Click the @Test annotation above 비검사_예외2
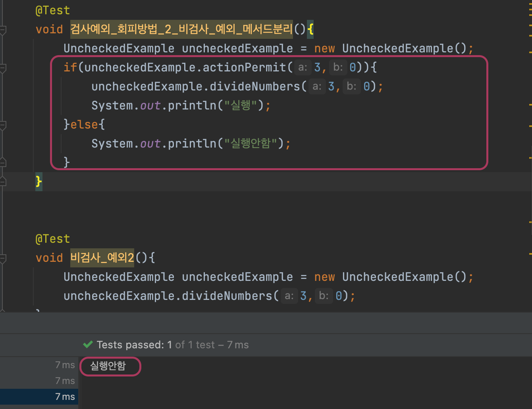This screenshot has height=409, width=532. (52, 238)
